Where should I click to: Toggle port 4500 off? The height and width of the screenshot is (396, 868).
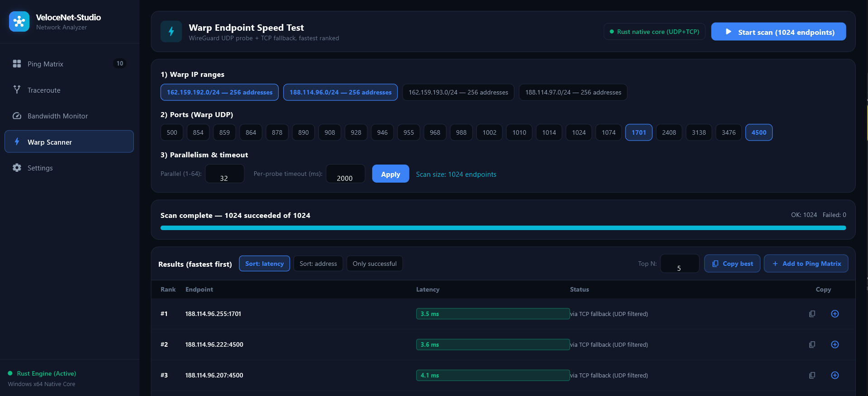click(x=759, y=132)
